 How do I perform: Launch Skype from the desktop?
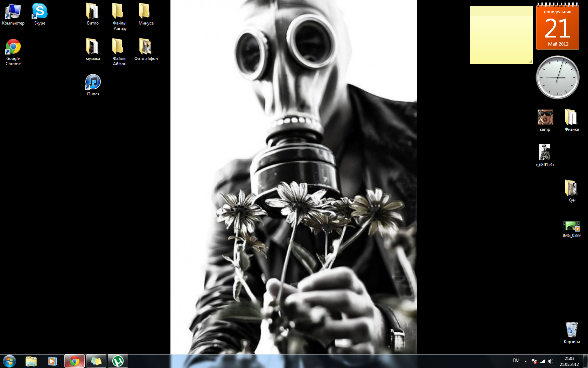click(x=40, y=14)
